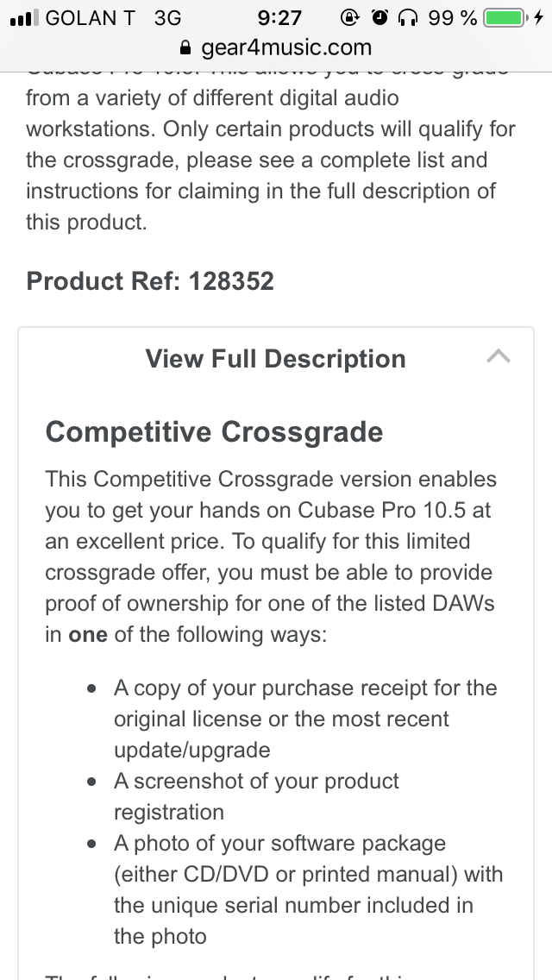The width and height of the screenshot is (552, 980).
Task: Click the purchase receipt bullet item
Action: tap(305, 719)
